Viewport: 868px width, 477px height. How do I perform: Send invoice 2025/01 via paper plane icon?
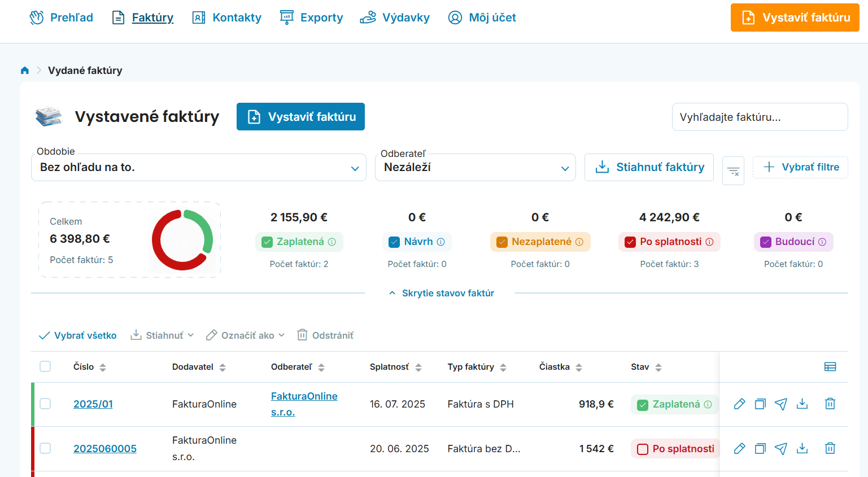click(781, 404)
